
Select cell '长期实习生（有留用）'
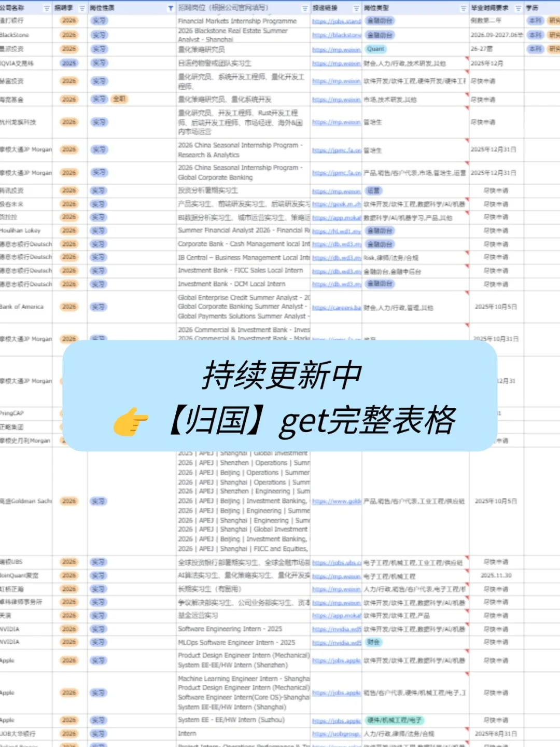pos(243,589)
